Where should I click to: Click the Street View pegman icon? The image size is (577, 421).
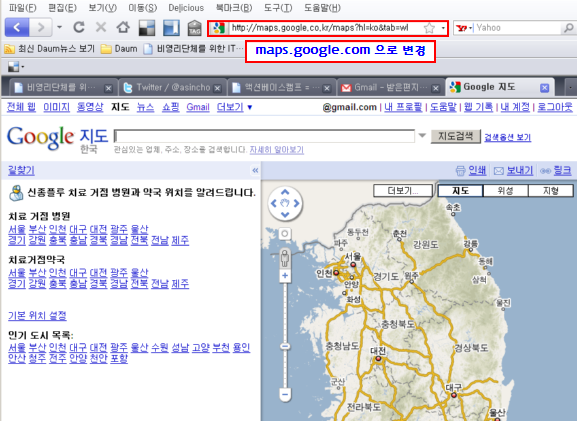point(285,258)
